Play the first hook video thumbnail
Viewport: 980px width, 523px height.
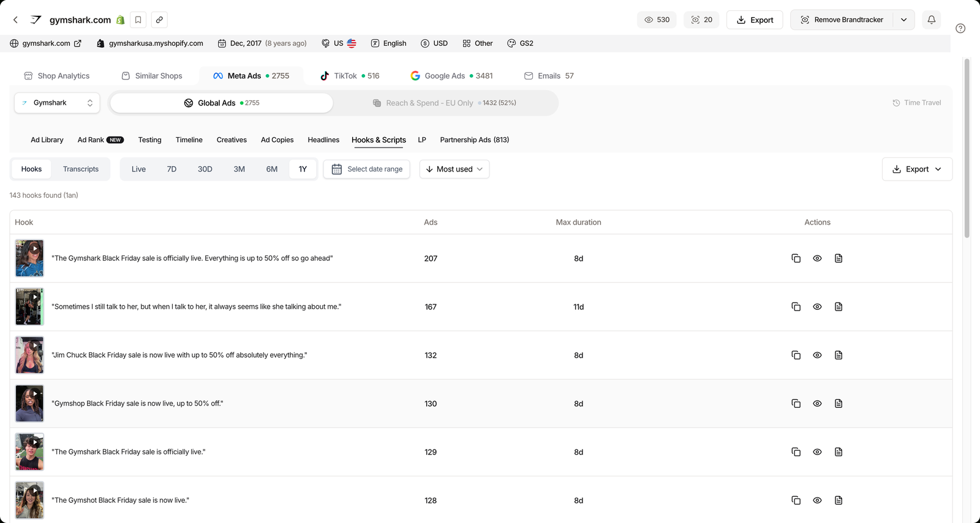coord(29,258)
